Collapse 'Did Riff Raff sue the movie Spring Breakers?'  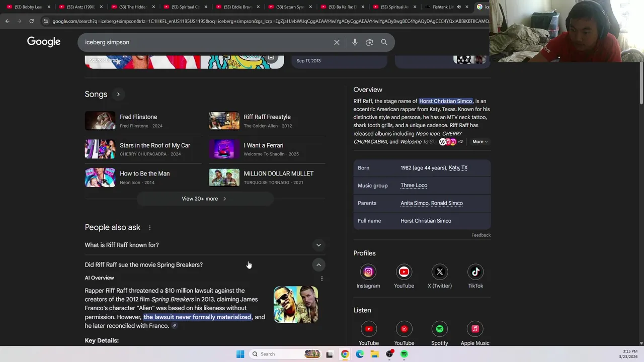click(318, 264)
